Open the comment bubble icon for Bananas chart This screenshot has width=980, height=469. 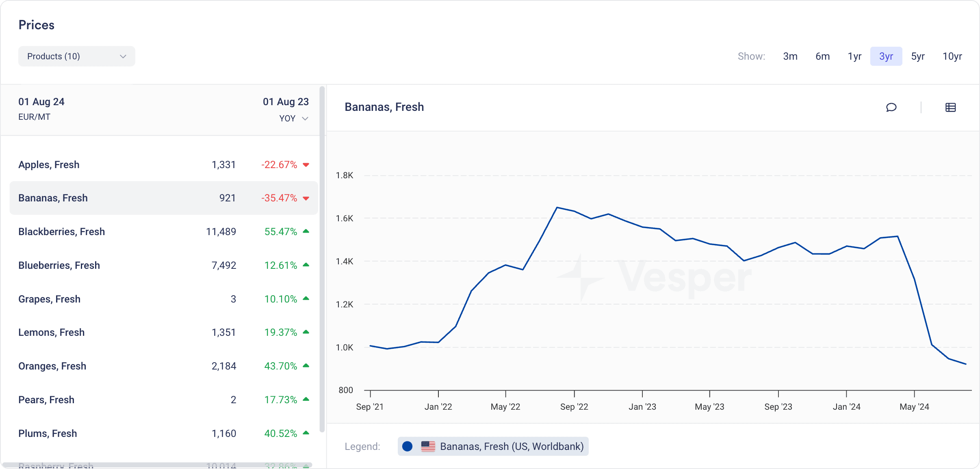tap(891, 107)
